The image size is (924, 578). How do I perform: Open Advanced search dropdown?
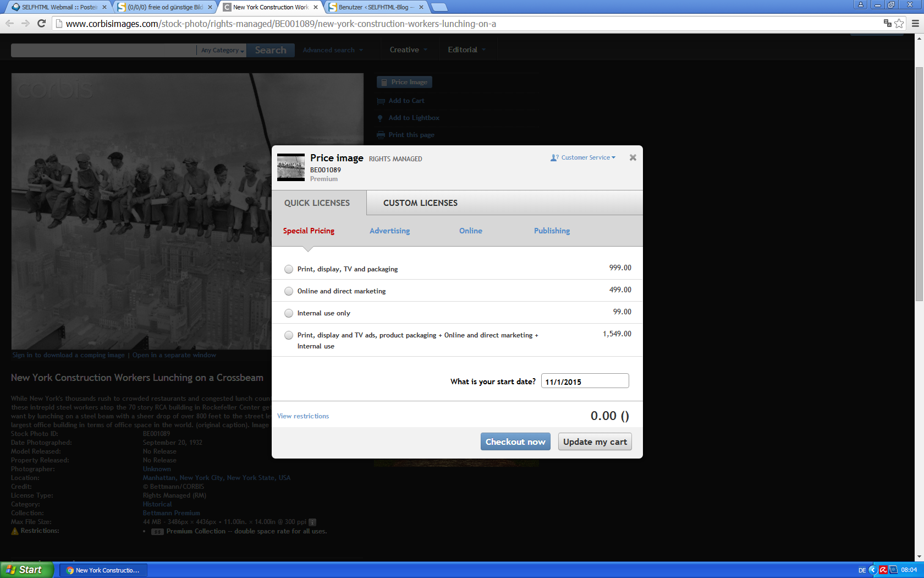(x=333, y=50)
